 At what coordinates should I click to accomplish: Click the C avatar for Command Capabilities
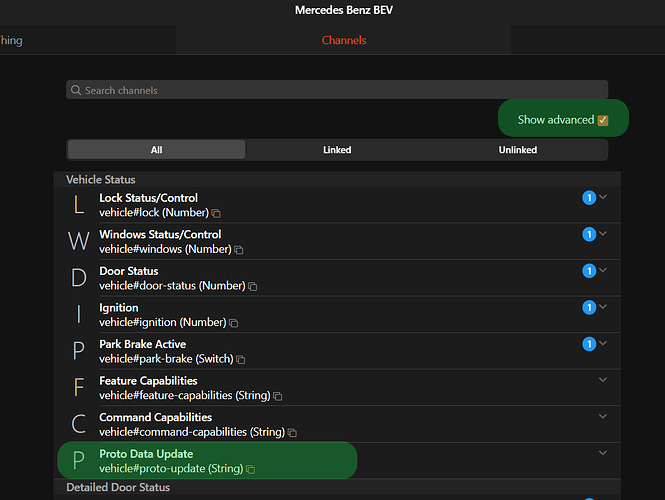point(79,424)
